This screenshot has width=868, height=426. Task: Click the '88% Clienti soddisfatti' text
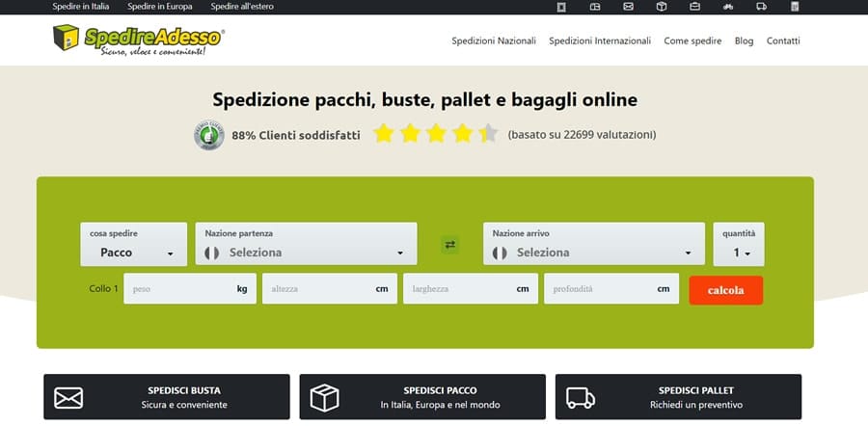pos(296,135)
